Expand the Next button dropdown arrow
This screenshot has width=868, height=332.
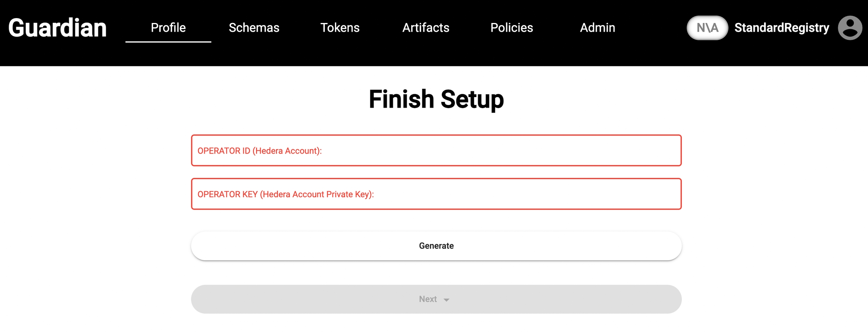click(x=446, y=300)
